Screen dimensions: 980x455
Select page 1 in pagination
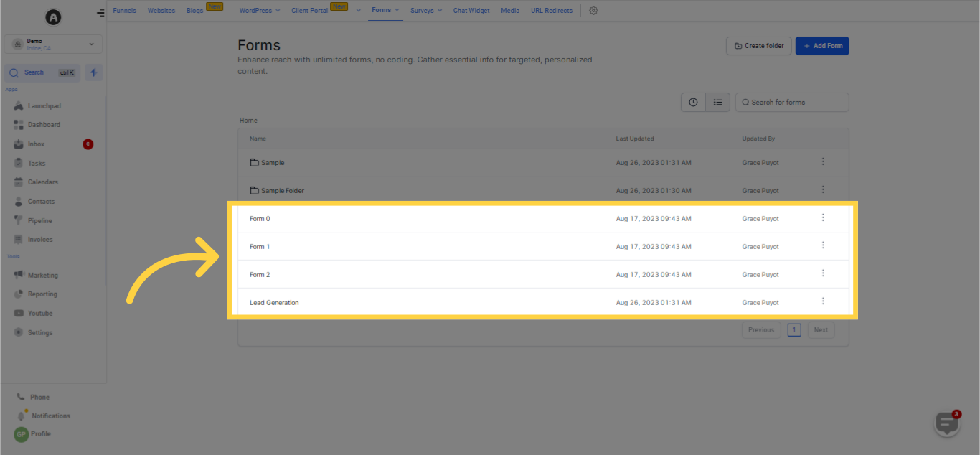(794, 330)
